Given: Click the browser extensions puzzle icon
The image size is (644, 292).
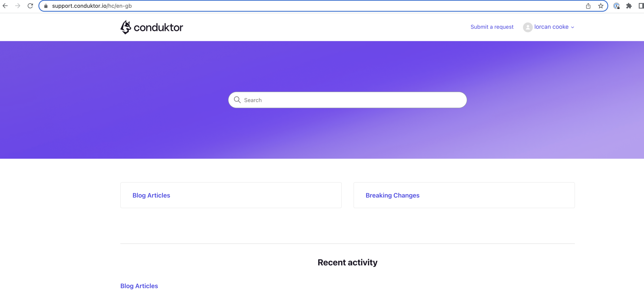Looking at the screenshot, I should [629, 6].
